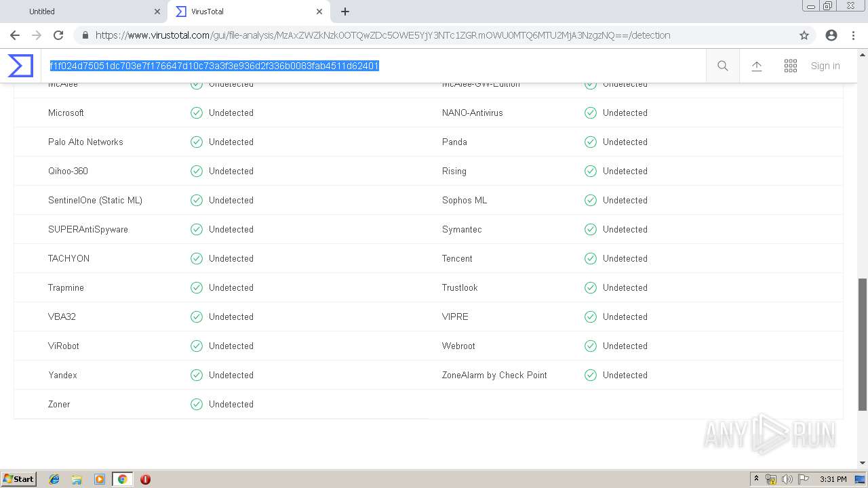Click the page vertical scrollbar thumb

coord(863,344)
